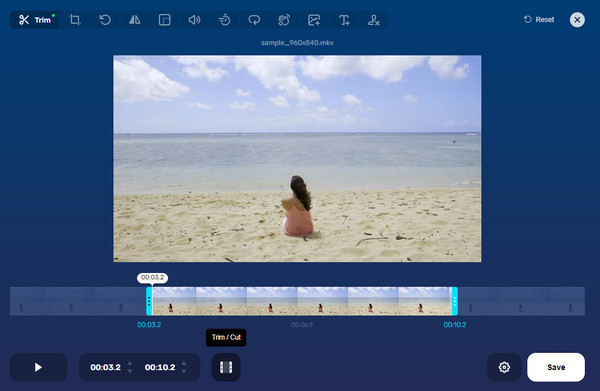Open the Resize layout tool

(165, 20)
